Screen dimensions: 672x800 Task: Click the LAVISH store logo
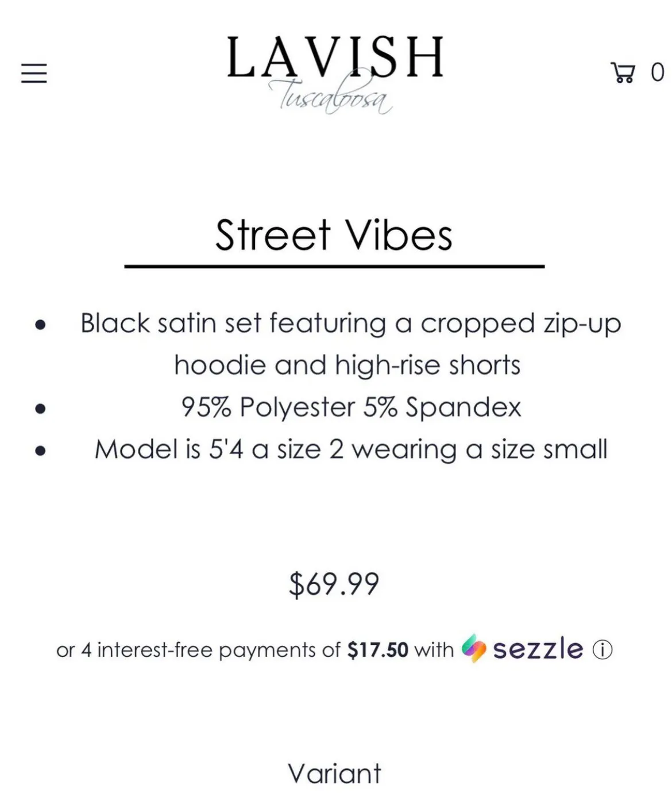335,57
